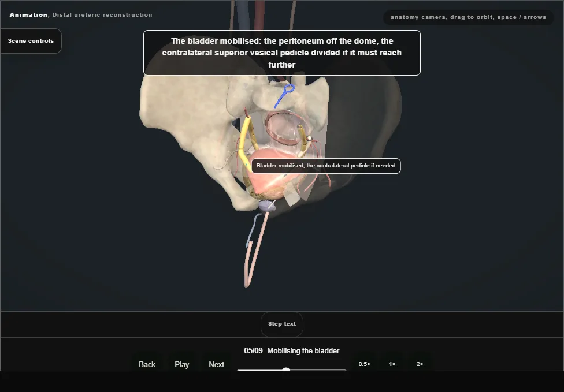Advance with the Next button

(216, 364)
